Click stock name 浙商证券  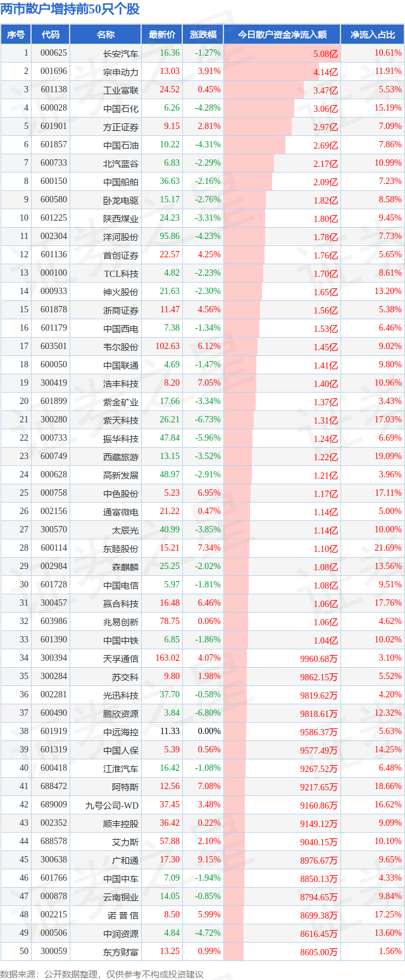(121, 310)
